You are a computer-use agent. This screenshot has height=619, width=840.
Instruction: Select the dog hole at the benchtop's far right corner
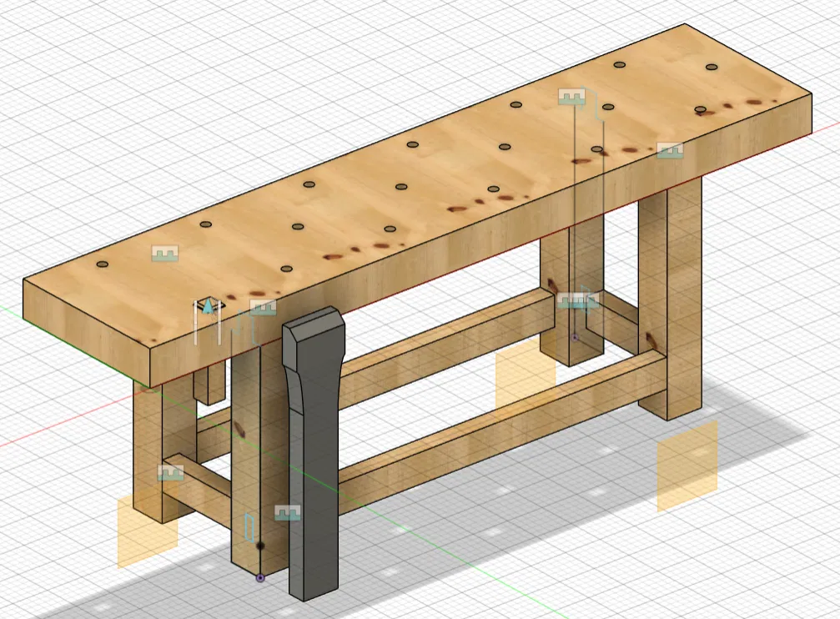[712, 67]
